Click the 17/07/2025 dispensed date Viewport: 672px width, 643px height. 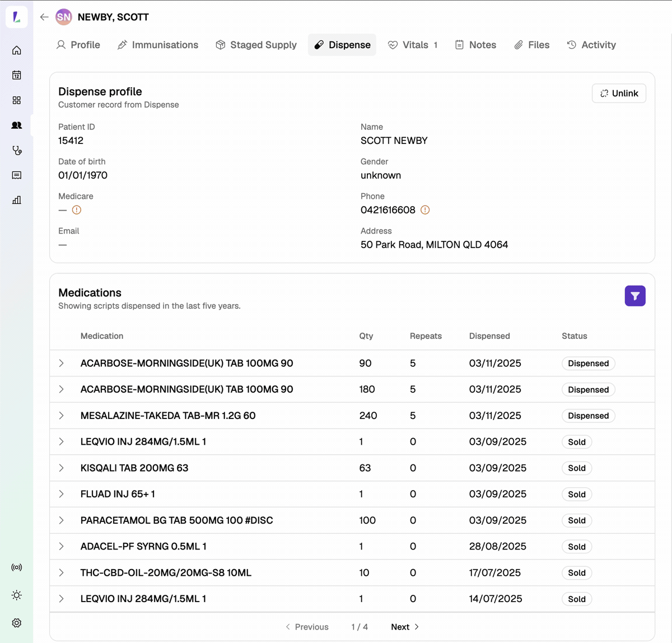tap(495, 572)
